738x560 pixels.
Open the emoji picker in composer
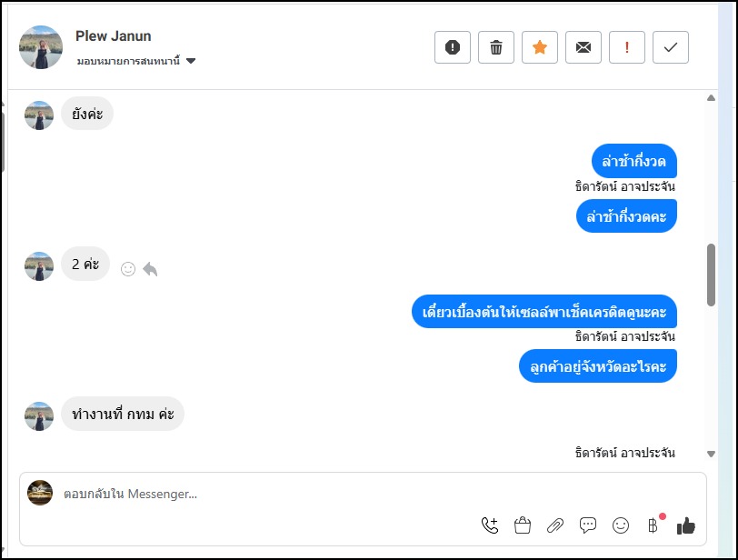[x=621, y=525]
